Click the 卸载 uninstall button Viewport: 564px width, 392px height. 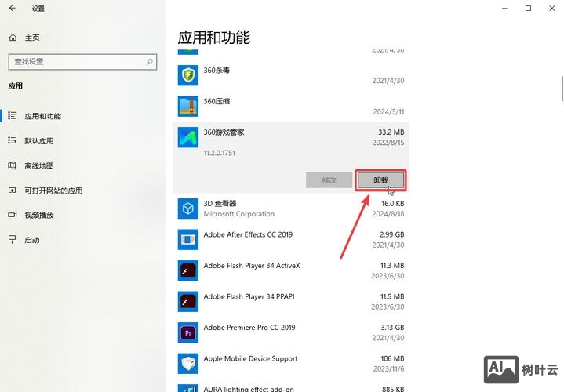380,180
